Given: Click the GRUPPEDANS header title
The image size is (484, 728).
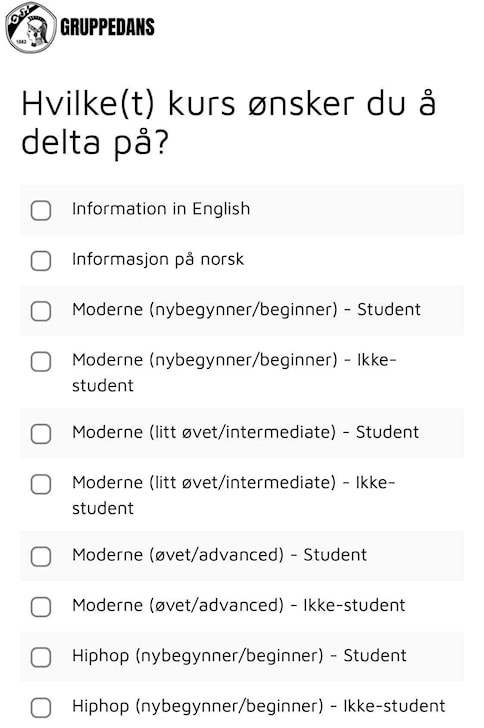Looking at the screenshot, I should coord(107,27).
